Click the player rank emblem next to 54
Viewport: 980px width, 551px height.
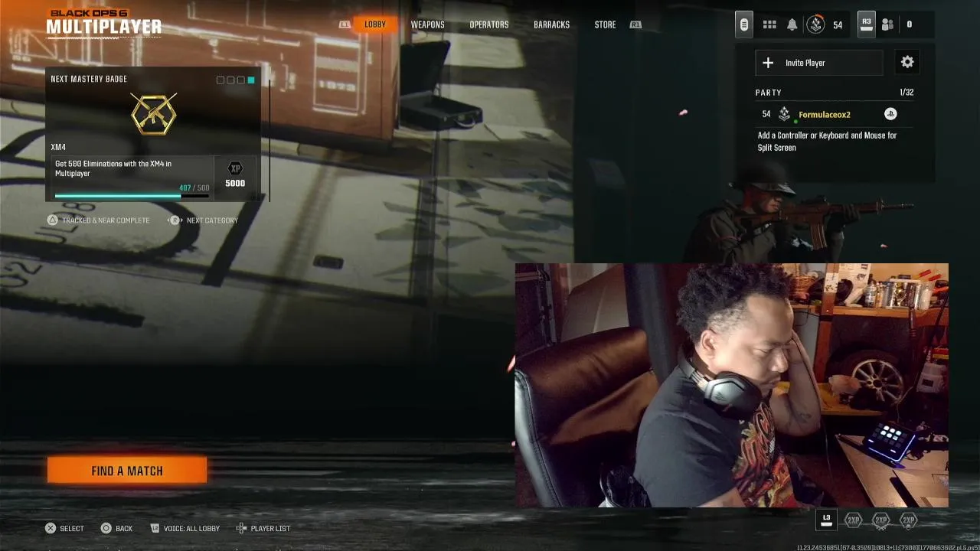pos(816,24)
